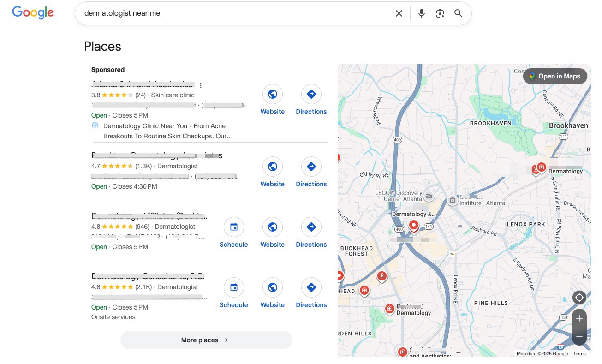Click inside the dermatologist search field
Viewport: 602px width, 364px height.
231,13
